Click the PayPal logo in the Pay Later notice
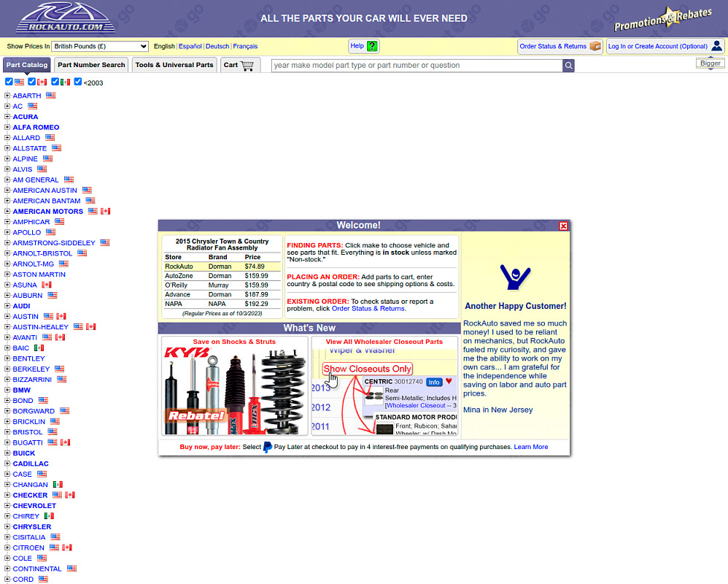This screenshot has height=584, width=728. point(268,447)
